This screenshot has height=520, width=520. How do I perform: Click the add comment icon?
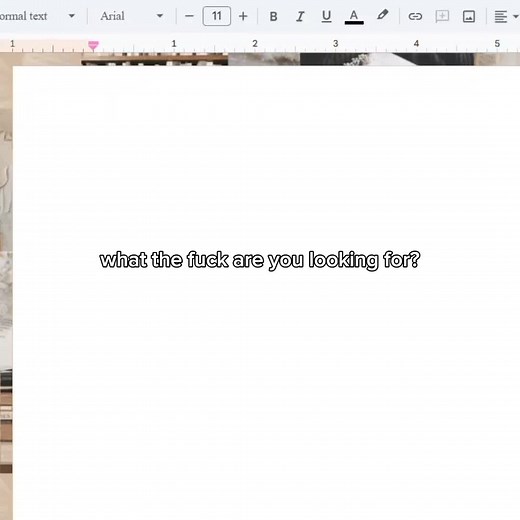point(442,16)
